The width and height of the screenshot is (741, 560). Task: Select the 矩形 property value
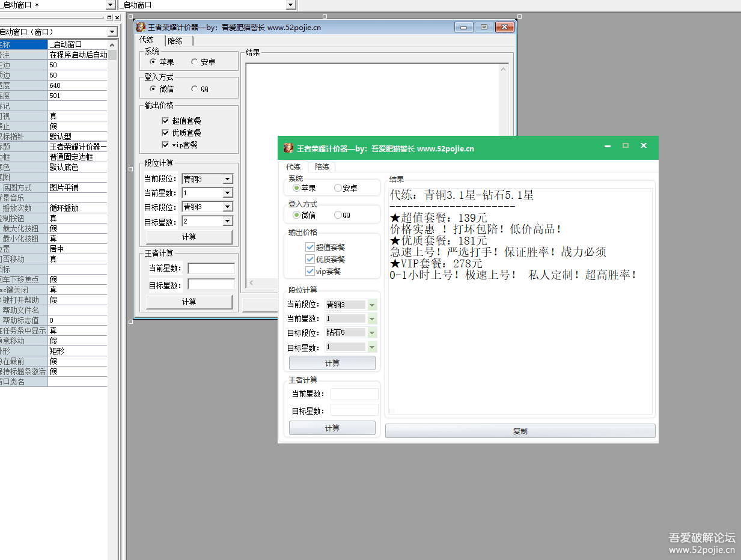[78, 351]
